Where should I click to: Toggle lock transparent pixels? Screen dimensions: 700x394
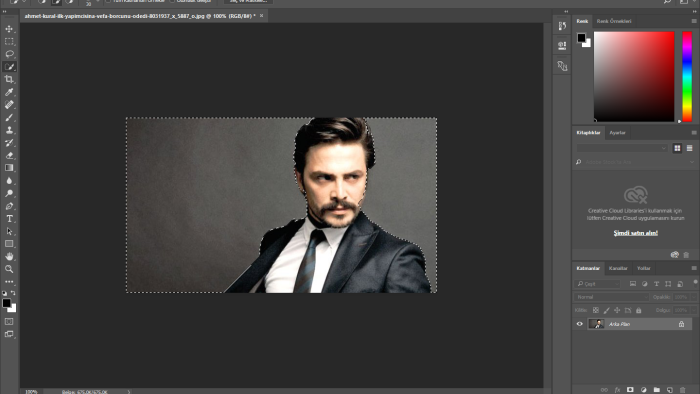(x=596, y=310)
